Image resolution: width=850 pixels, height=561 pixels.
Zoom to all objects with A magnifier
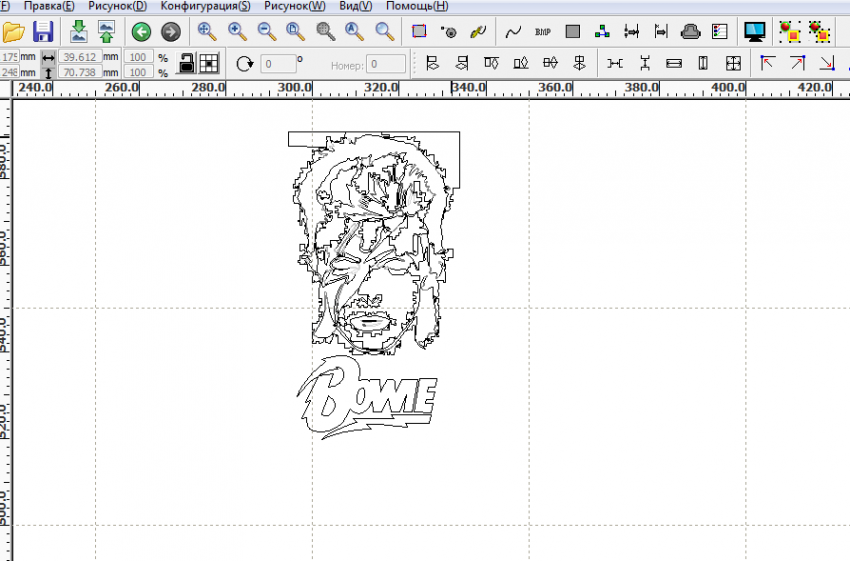(355, 32)
